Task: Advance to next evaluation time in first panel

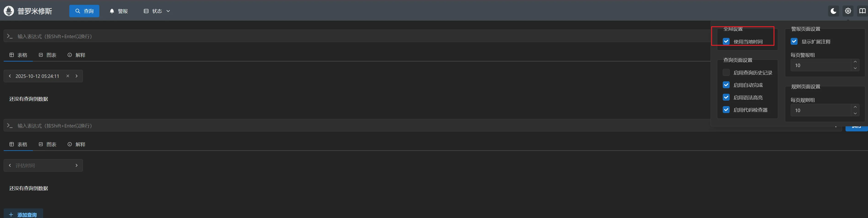Action: click(76, 76)
